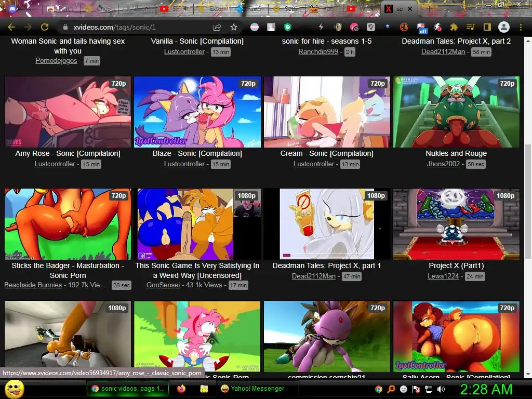The image size is (532, 399).
Task: Click the orange magnifier tray icon
Action: pos(391,389)
